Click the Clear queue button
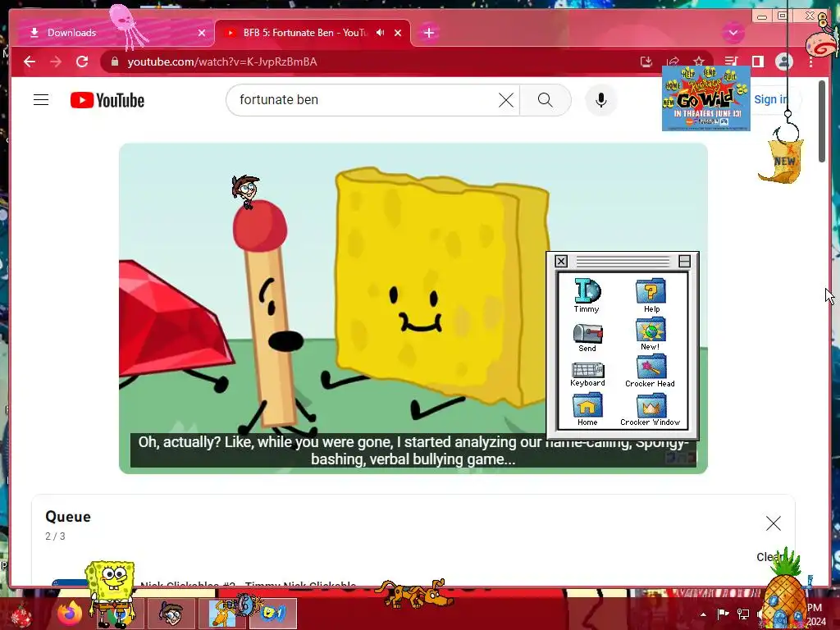840x630 pixels. pos(769,557)
